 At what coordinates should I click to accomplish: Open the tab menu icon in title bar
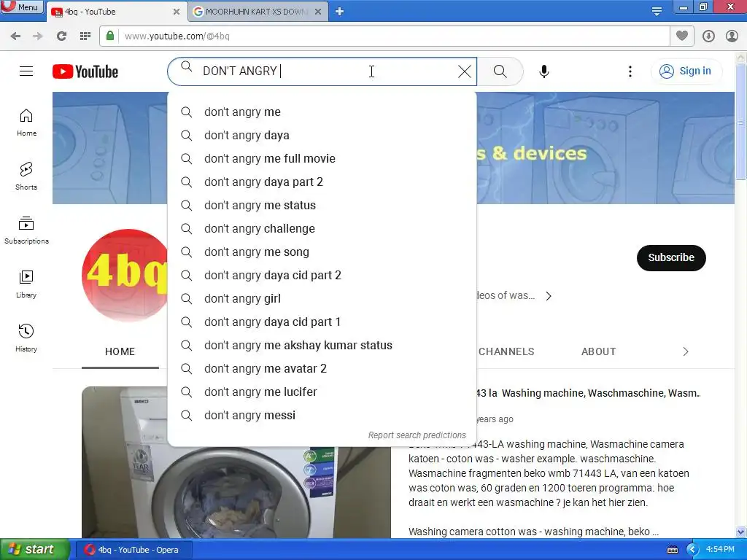pyautogui.click(x=657, y=11)
